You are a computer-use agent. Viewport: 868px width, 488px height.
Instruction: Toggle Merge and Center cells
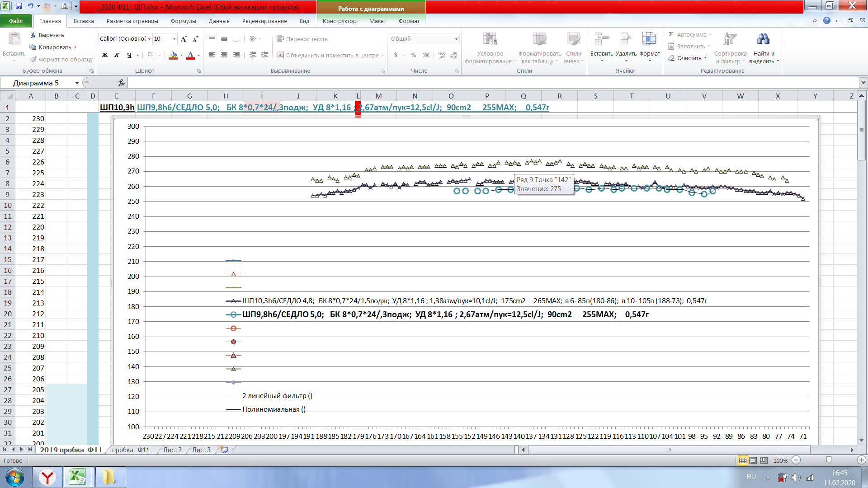point(328,55)
